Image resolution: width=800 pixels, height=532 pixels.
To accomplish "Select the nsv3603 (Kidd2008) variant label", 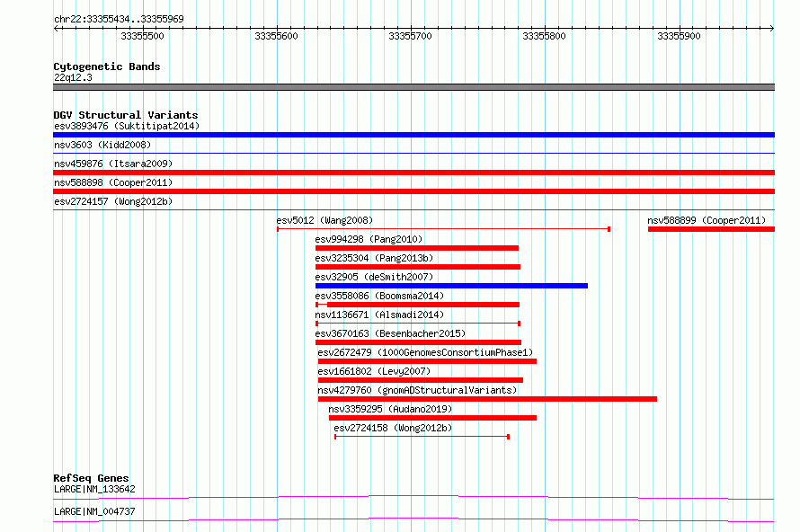I will pos(102,145).
